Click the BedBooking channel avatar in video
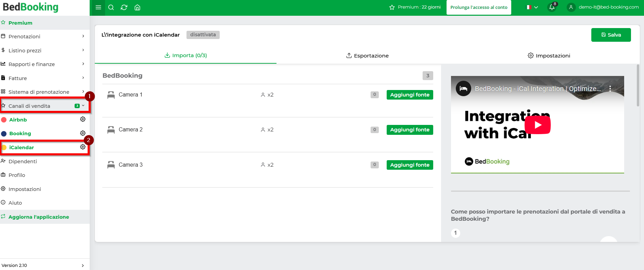This screenshot has height=270, width=644. point(463,89)
